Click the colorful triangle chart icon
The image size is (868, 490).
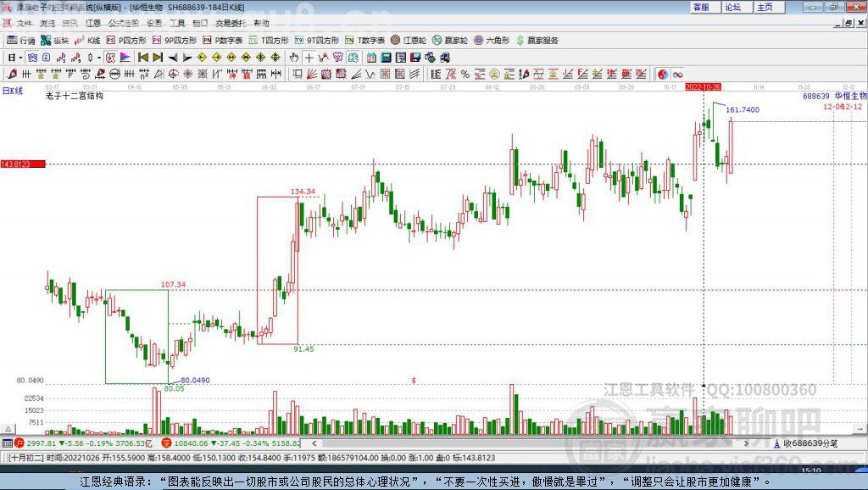(125, 58)
